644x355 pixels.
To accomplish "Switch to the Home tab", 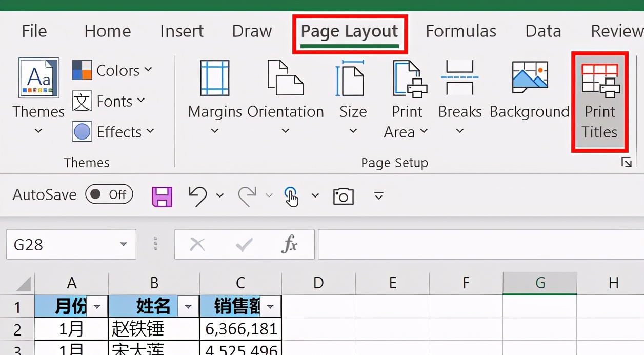I will (108, 31).
